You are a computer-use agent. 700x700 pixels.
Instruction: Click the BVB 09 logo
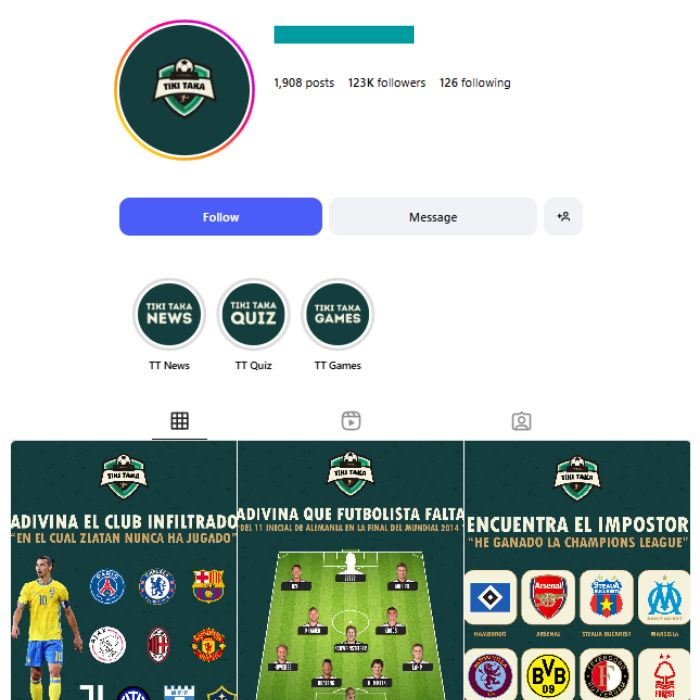click(x=548, y=675)
